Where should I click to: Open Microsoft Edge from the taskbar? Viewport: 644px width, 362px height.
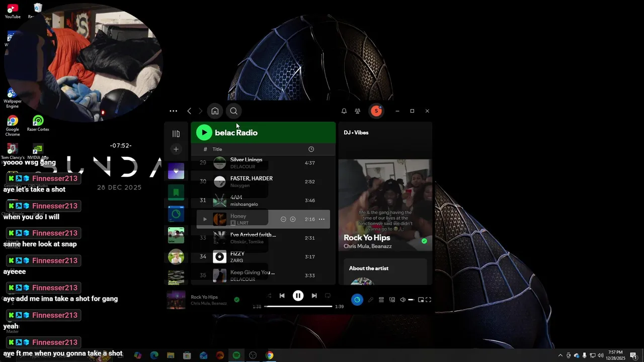(154, 355)
